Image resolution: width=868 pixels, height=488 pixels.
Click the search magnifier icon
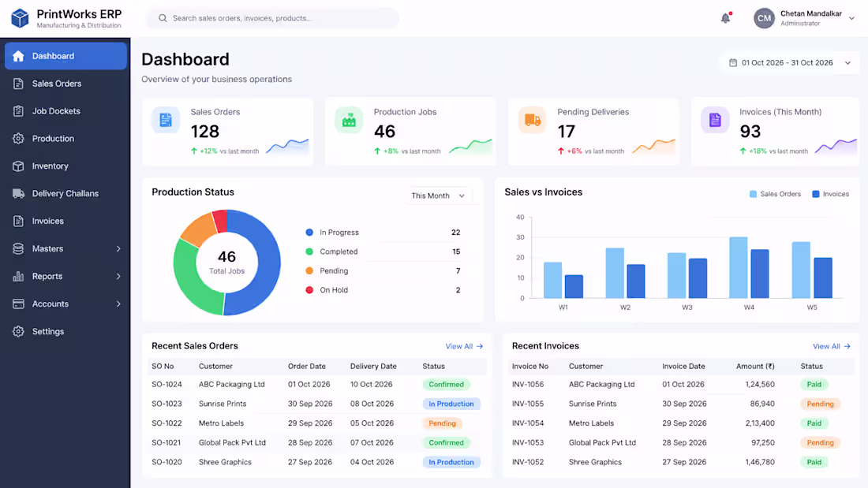coord(163,18)
